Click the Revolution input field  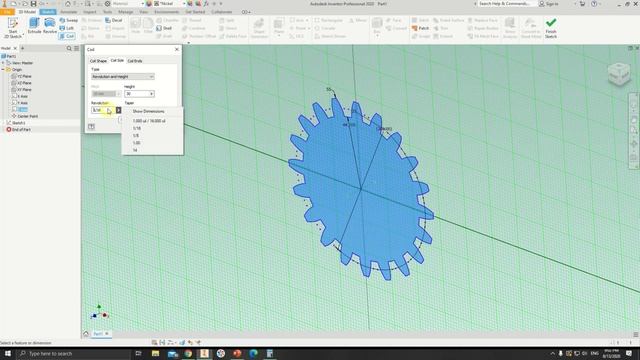coord(103,110)
